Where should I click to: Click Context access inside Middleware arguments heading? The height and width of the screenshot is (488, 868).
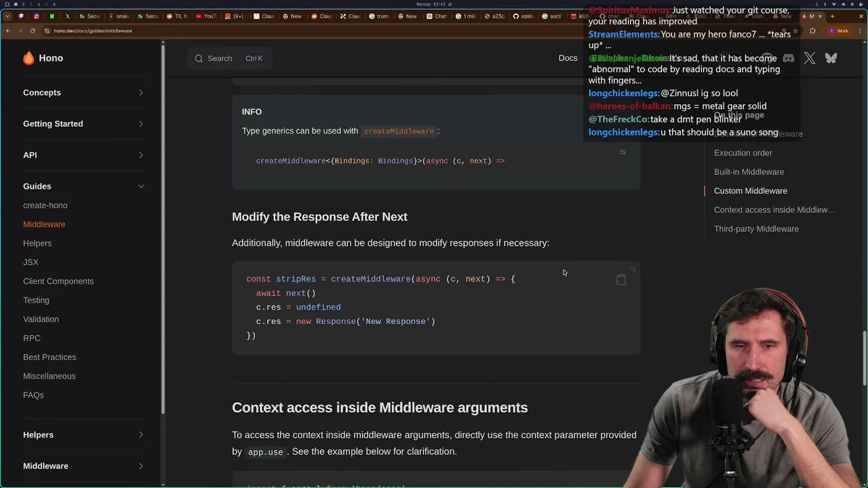tap(380, 408)
